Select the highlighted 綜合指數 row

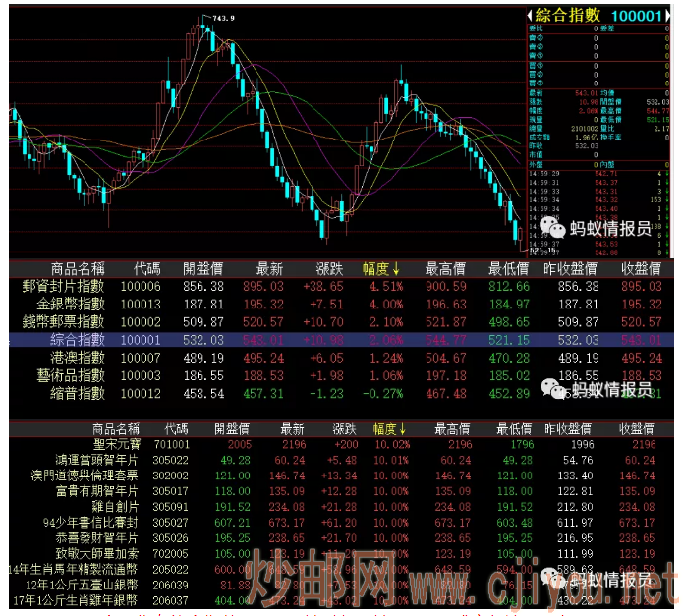click(78, 340)
